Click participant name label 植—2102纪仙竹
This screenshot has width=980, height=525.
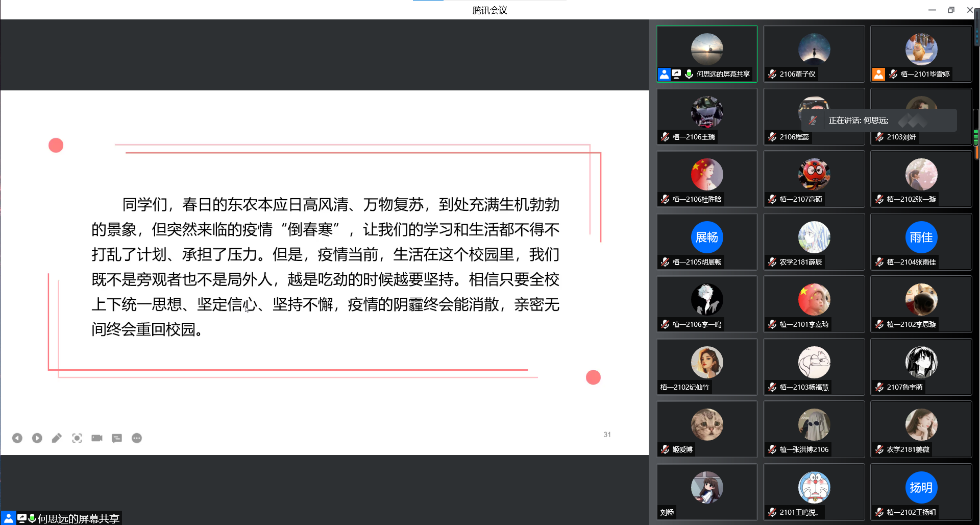684,387
